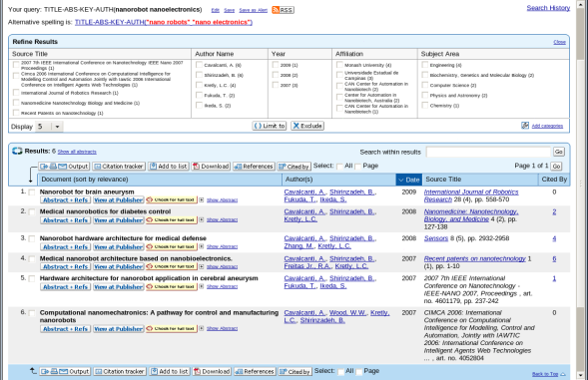
Task: Click the Results refresh arrows icon
Action: pyautogui.click(x=17, y=151)
